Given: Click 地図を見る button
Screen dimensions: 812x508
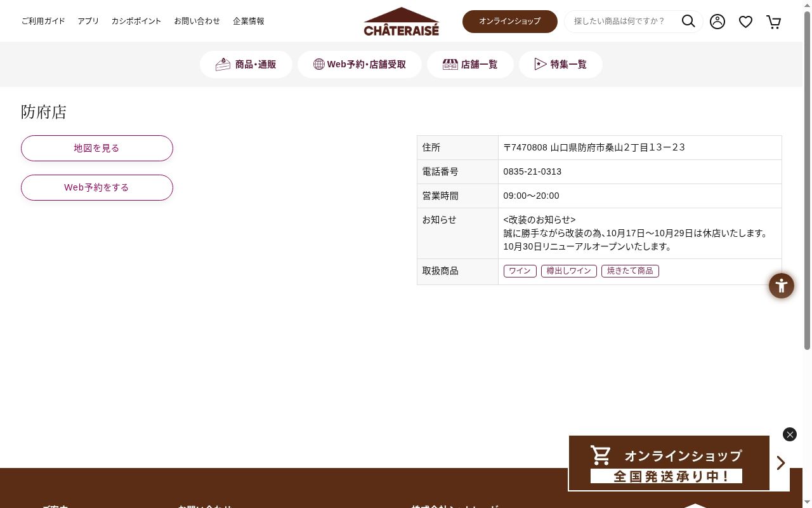Looking at the screenshot, I should tap(97, 148).
